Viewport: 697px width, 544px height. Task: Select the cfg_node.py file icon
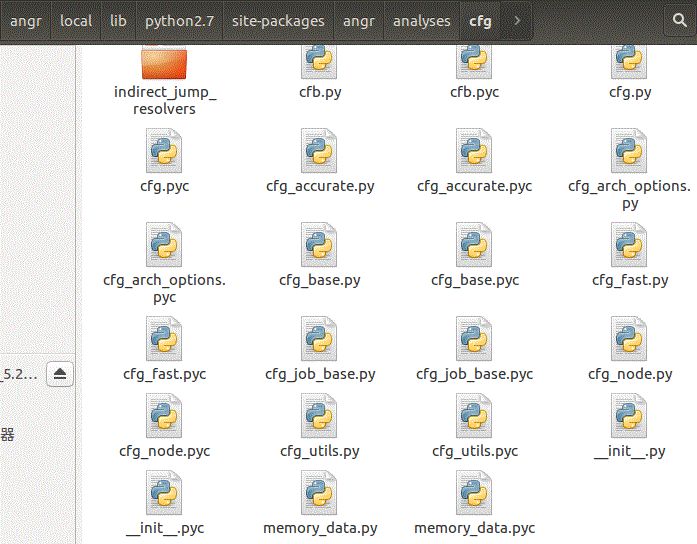(629, 339)
